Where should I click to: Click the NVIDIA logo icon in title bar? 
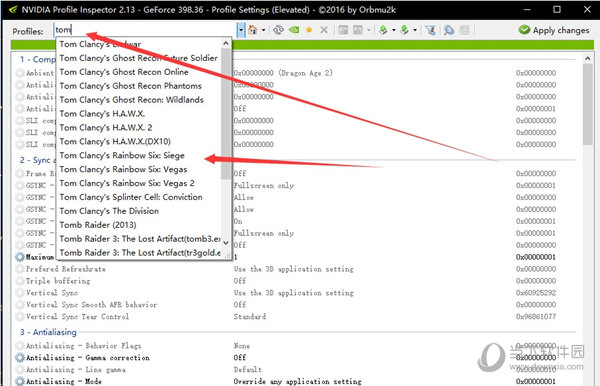(x=13, y=10)
